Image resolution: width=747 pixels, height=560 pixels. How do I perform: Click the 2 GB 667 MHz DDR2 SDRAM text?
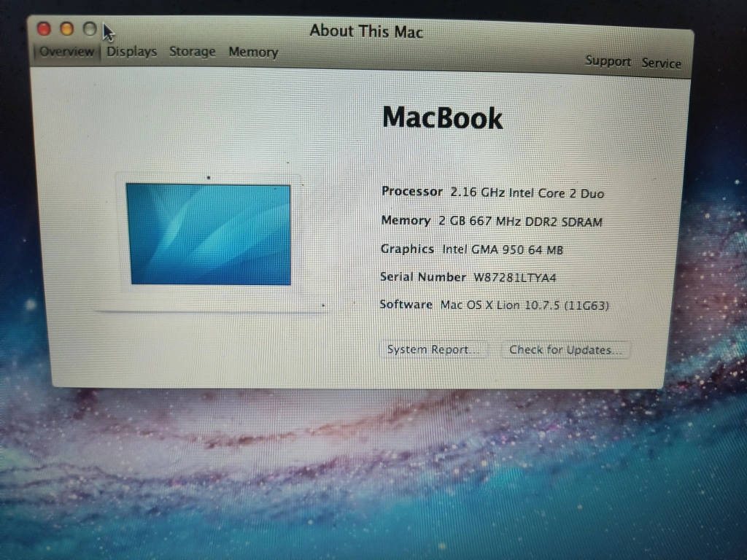[x=520, y=222]
